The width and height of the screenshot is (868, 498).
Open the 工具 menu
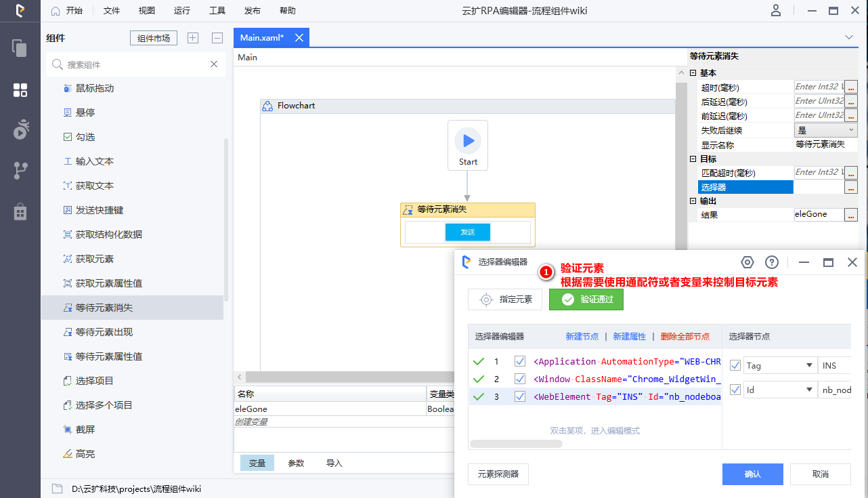[x=217, y=11]
